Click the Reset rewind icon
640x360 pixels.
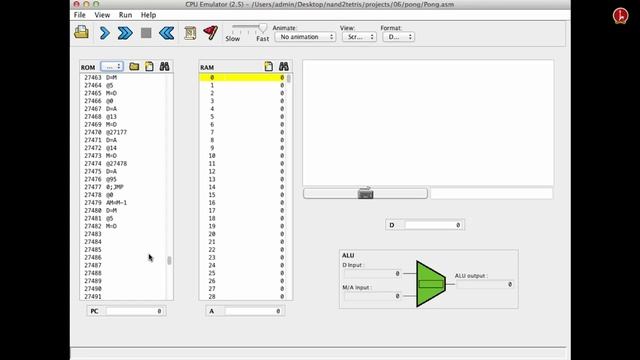167,33
